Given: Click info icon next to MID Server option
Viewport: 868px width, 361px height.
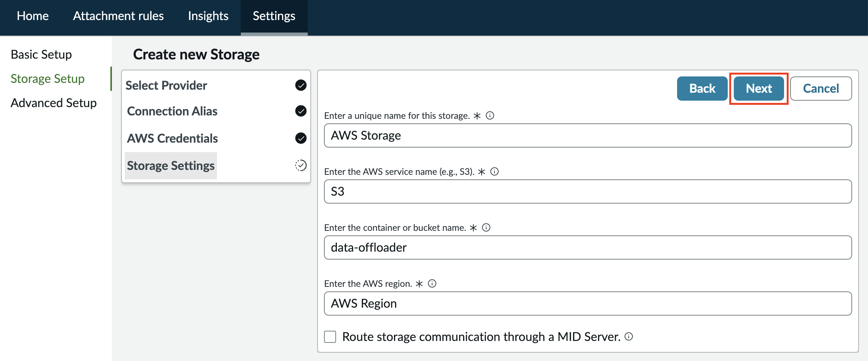Looking at the screenshot, I should pyautogui.click(x=629, y=336).
